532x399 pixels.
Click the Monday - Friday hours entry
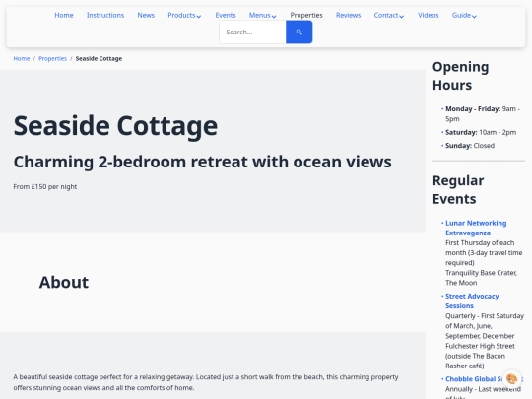pos(483,113)
